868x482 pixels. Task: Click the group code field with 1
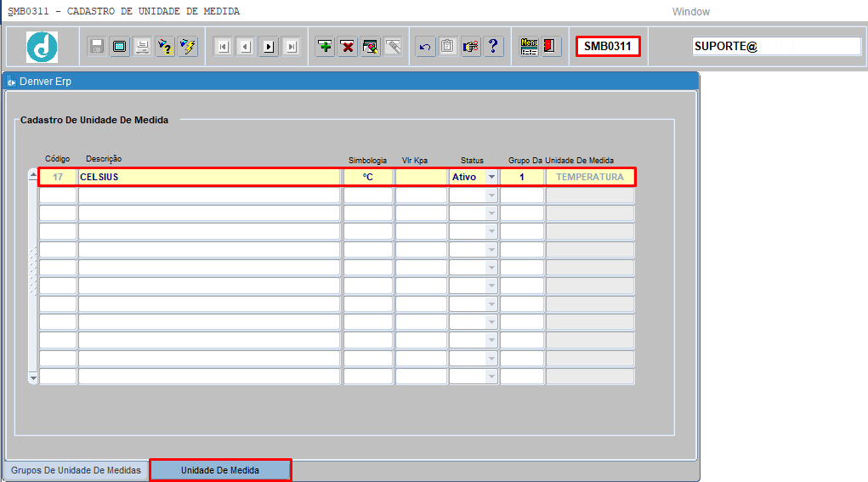pos(522,177)
